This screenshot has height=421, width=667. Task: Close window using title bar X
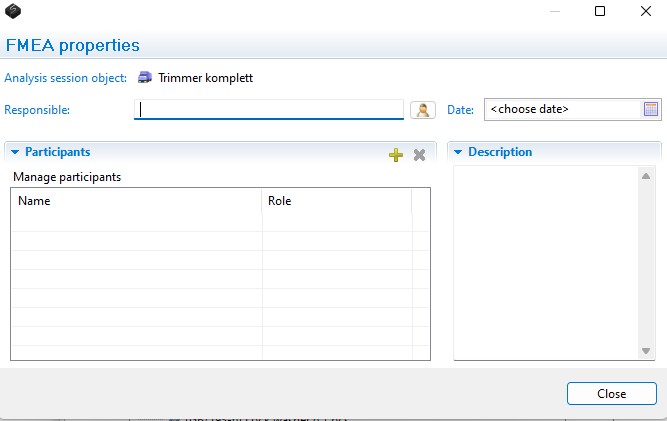pos(644,12)
